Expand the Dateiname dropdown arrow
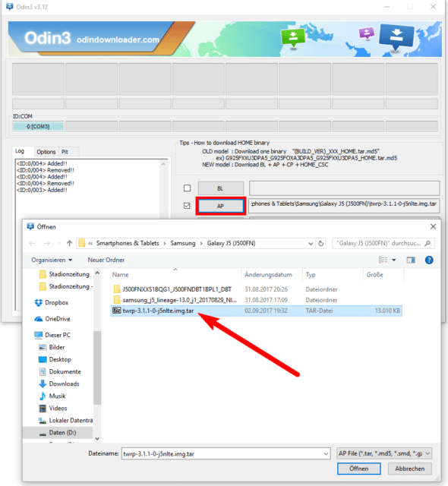Screen dimensions: 448x486 (326, 454)
